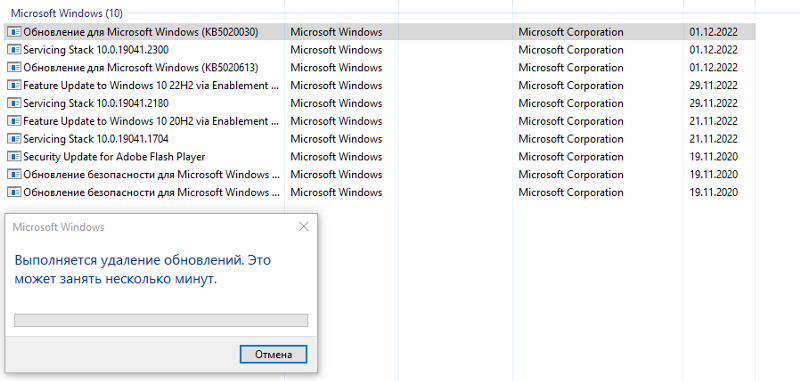Click Microsoft Corporation in Servicing Stack 10.0.19041.2180 row
800x381 pixels.
(x=571, y=104)
